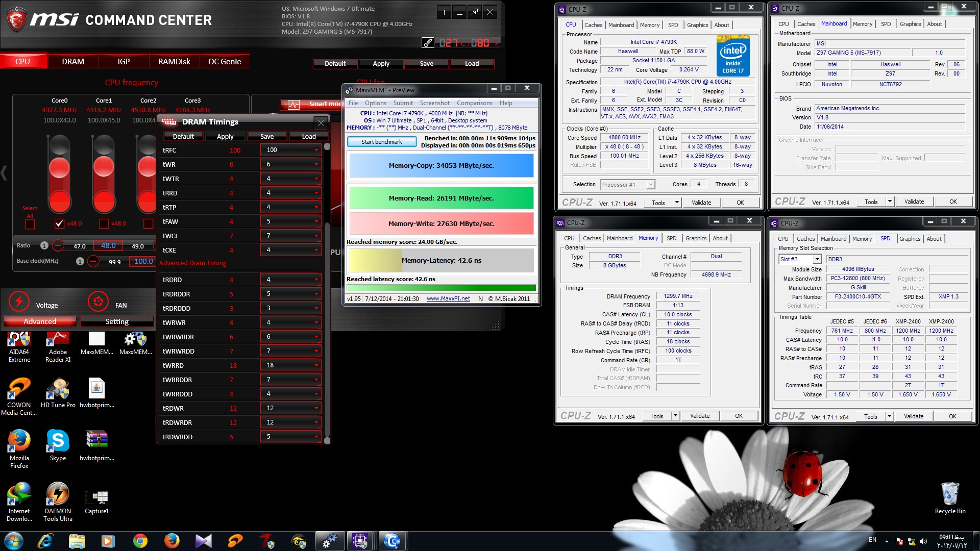
Task: Open Internet Explorer from the taskbar
Action: coord(45,541)
